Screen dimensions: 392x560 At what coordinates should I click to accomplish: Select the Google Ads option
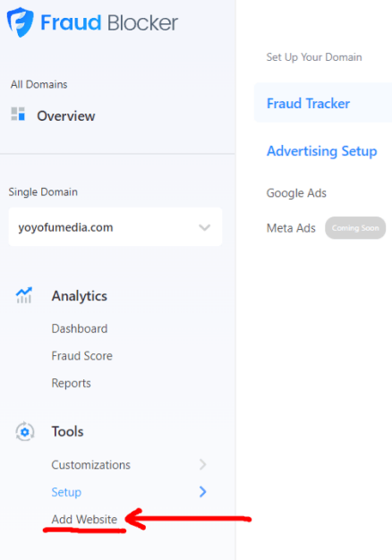point(296,193)
